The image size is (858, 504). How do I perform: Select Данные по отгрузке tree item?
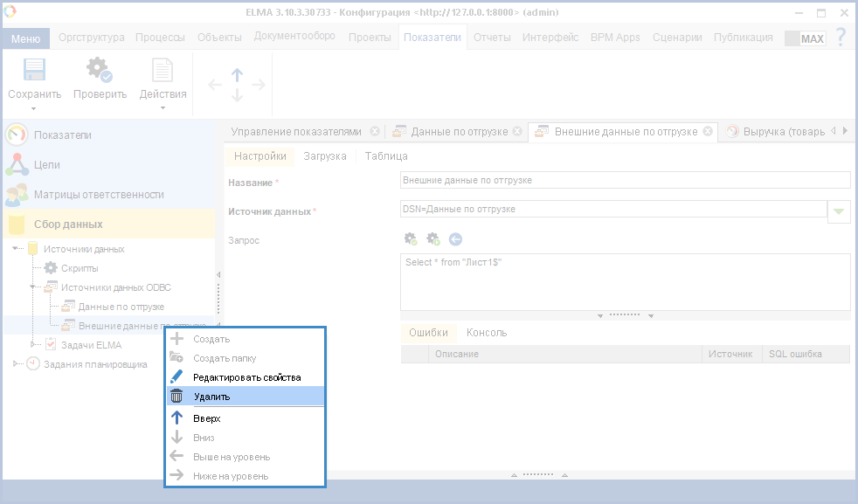tap(121, 307)
